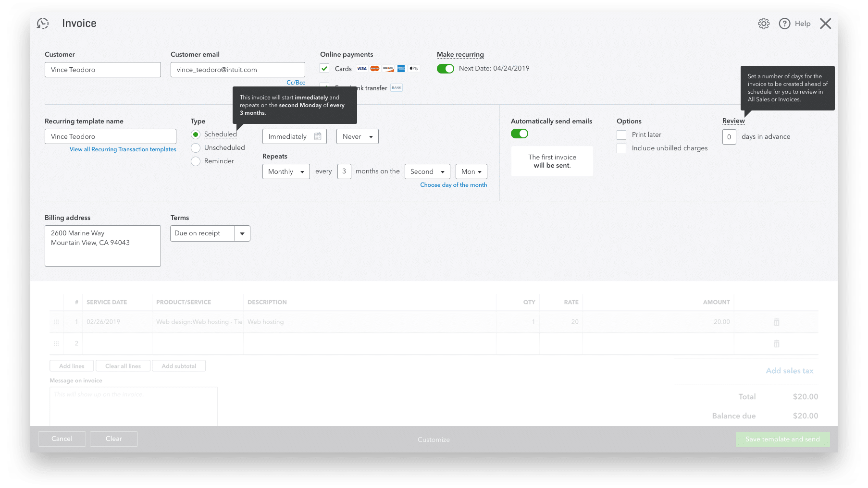Click the Review label
The width and height of the screenshot is (868, 488).
(733, 121)
